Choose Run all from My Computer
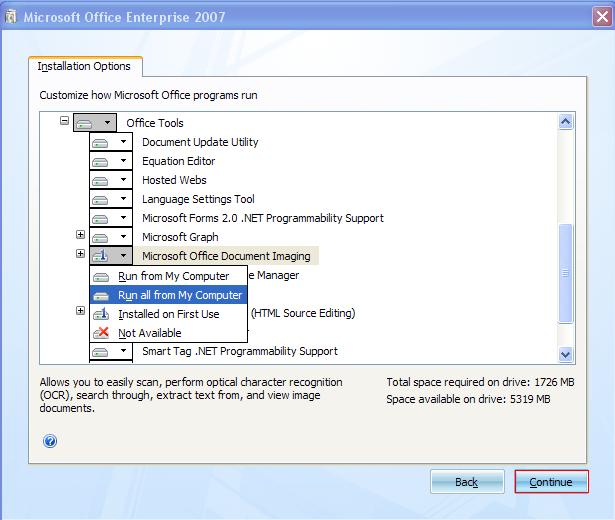This screenshot has height=520, width=615. click(x=169, y=295)
